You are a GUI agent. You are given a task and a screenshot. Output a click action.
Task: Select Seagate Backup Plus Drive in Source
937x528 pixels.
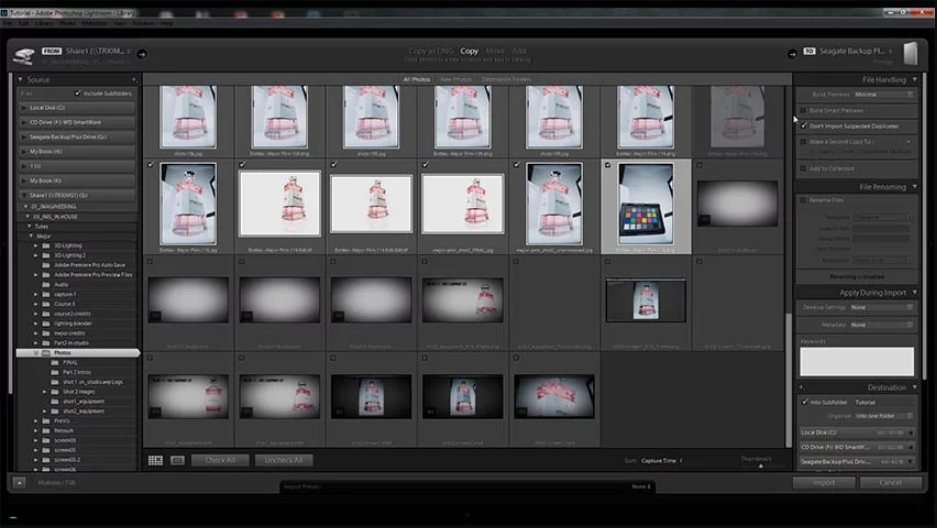[x=78, y=137]
